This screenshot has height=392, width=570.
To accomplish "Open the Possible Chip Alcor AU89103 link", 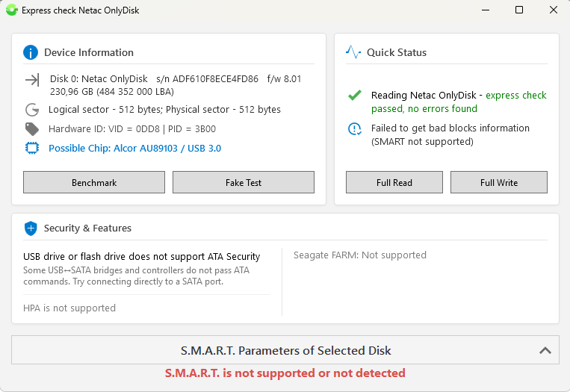I will coord(135,149).
